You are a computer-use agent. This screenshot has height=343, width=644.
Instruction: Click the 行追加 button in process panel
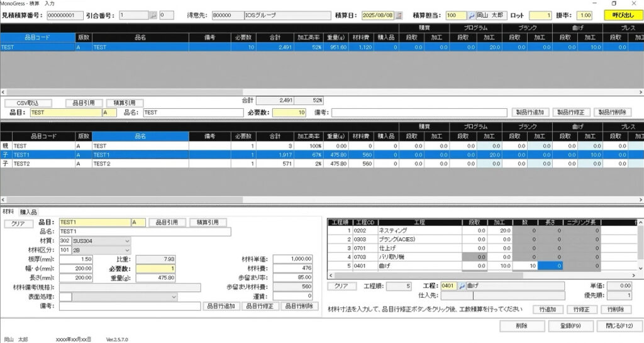pos(548,309)
